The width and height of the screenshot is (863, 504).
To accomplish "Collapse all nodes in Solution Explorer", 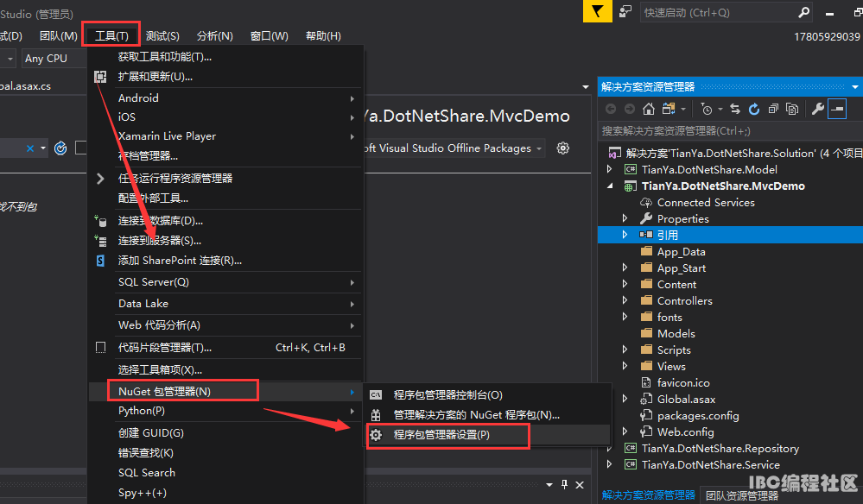I will (773, 109).
